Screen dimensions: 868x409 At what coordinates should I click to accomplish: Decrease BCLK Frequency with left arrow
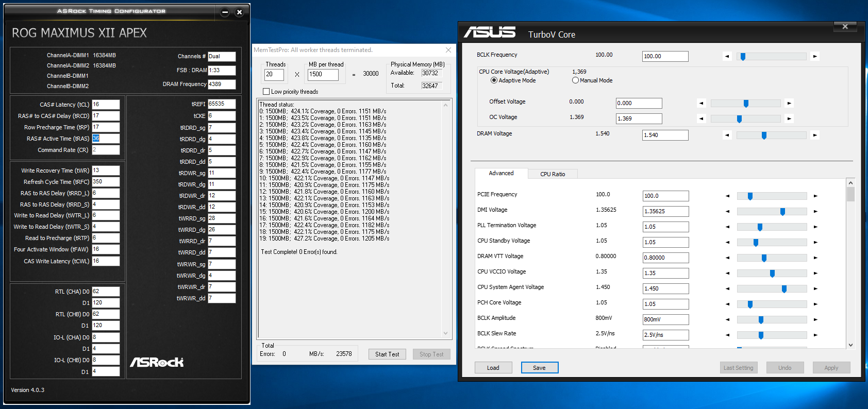727,56
